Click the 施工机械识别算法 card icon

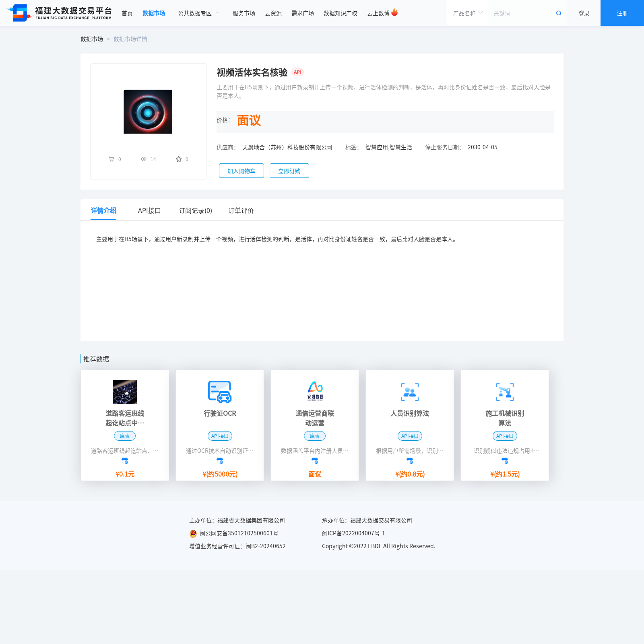[x=505, y=392]
